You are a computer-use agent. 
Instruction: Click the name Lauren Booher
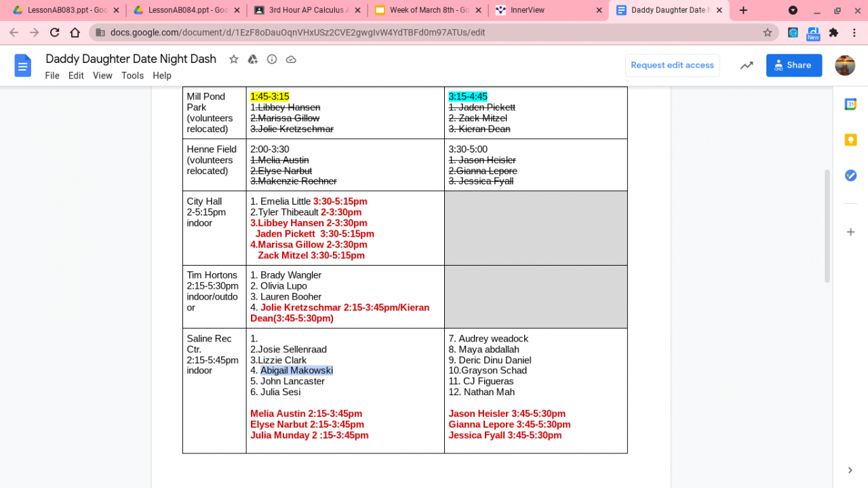pos(291,297)
